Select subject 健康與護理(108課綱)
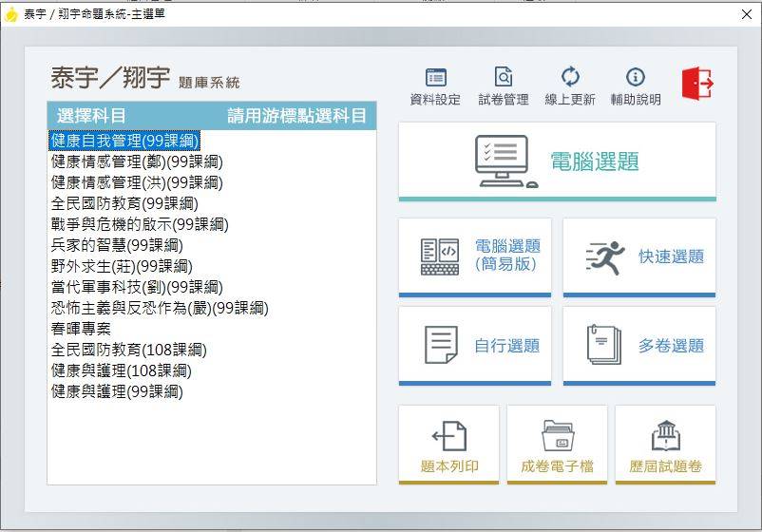 point(121,370)
